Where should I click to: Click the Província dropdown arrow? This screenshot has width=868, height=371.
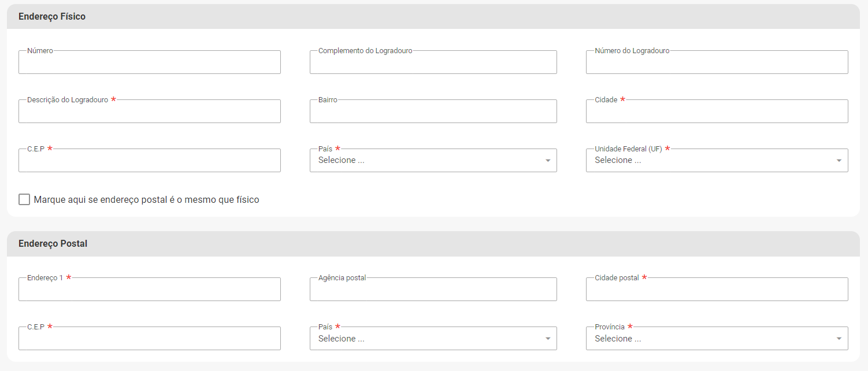tap(839, 339)
